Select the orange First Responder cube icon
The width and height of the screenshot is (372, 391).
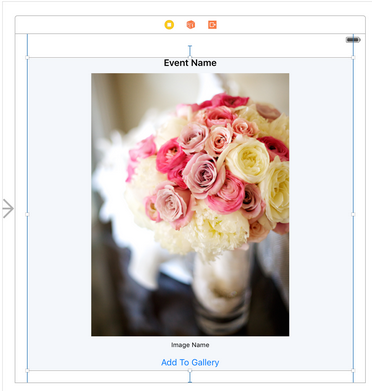[191, 25]
